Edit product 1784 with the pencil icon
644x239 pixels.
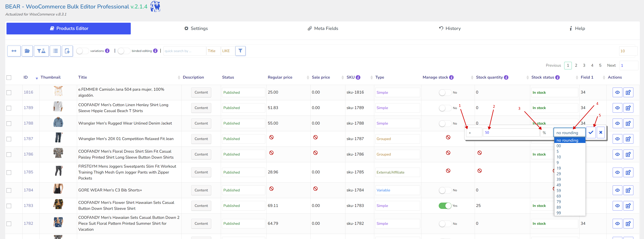(628, 190)
